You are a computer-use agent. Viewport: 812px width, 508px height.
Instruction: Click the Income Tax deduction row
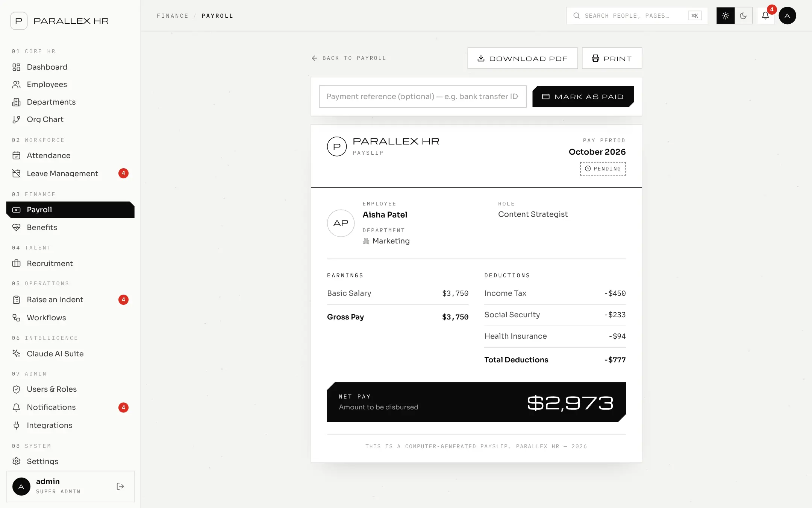click(555, 294)
